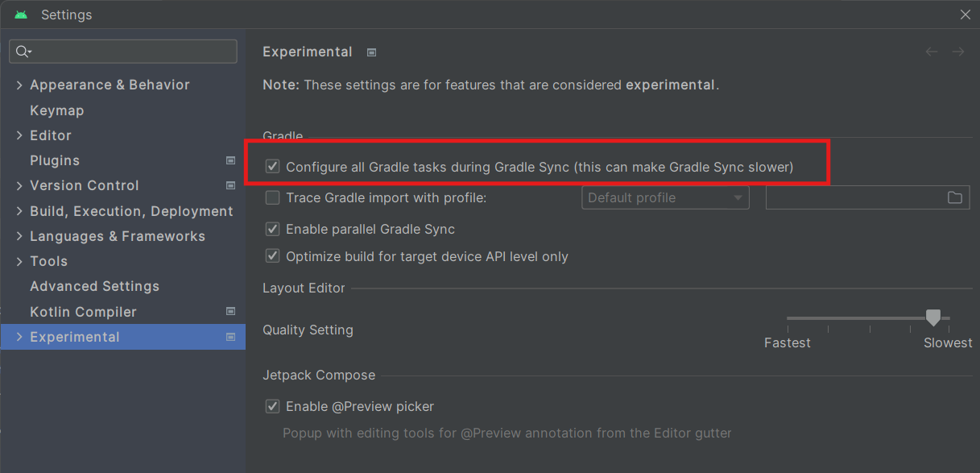980x473 pixels.
Task: Click the marker icon beside Version Control
Action: [230, 185]
